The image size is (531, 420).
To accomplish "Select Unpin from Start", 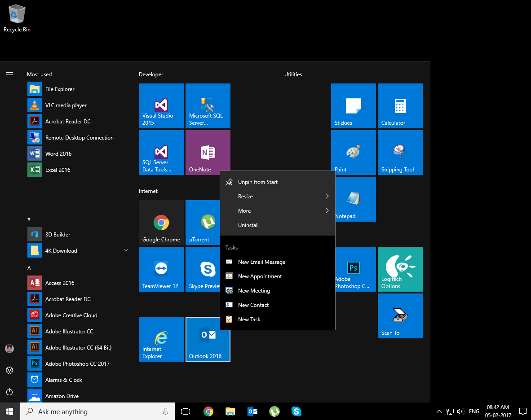I will (278, 182).
